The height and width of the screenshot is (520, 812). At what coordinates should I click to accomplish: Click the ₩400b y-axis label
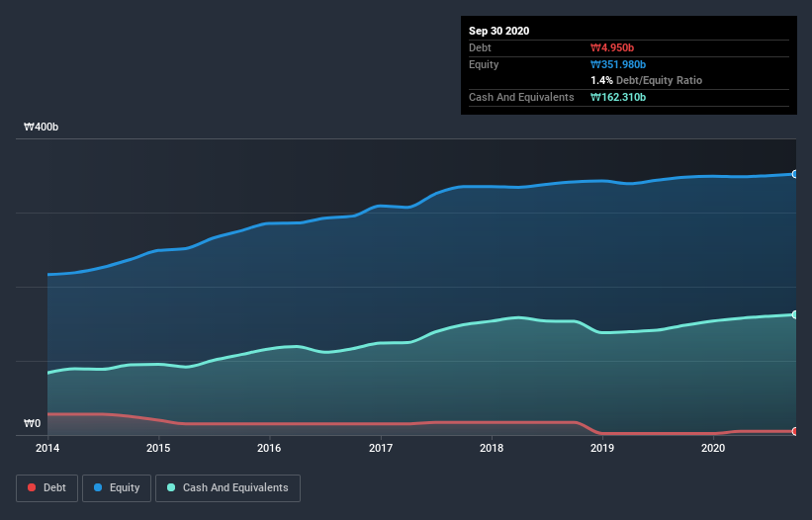(x=41, y=127)
